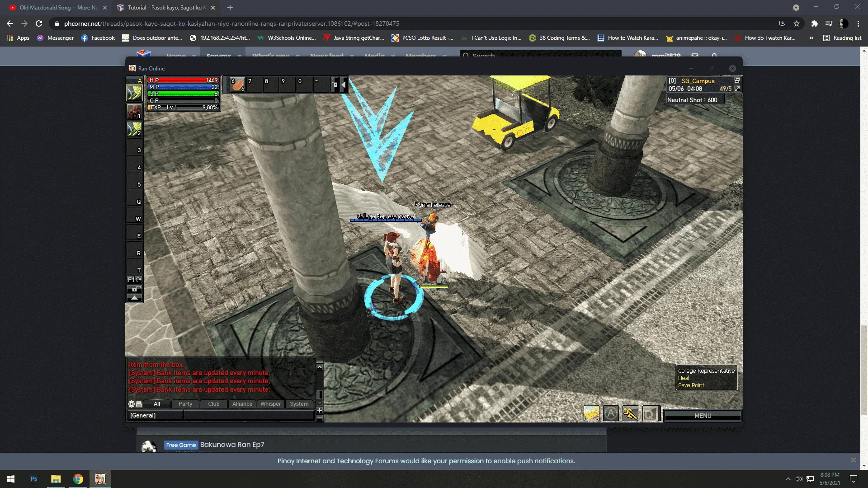Open Chrome media control icon
868x488 pixels.
[829, 23]
